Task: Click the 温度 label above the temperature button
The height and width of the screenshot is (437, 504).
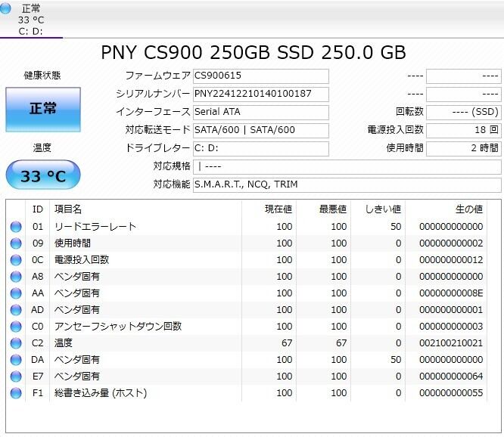Action: [x=42, y=148]
